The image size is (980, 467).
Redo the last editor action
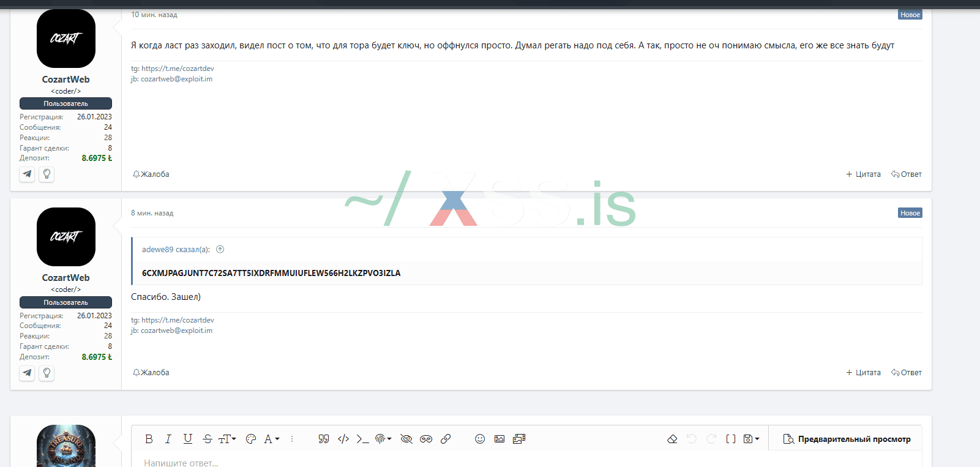711,439
